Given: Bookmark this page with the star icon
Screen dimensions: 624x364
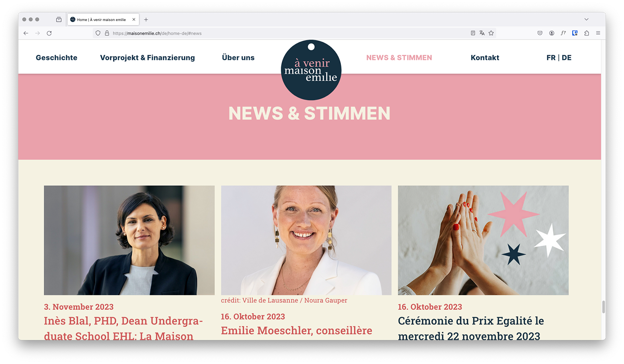Looking at the screenshot, I should 491,33.
